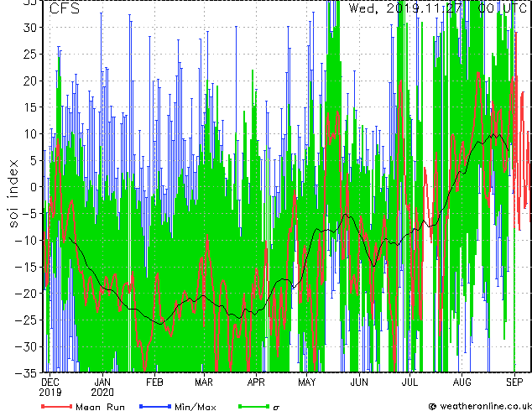Click the JUN x-axis label

tap(359, 382)
